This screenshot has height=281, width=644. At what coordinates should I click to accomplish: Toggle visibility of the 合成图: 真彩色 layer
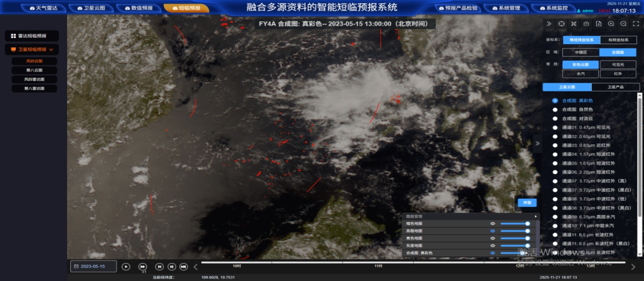tap(492, 253)
